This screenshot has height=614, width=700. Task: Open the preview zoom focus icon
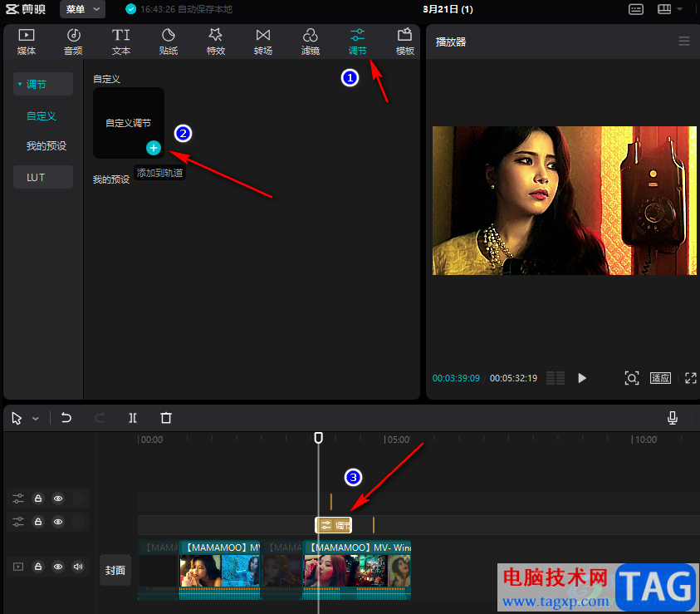[631, 378]
